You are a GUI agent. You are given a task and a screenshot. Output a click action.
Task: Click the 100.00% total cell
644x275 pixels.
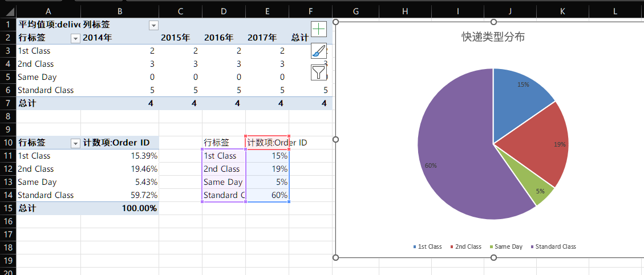(120, 208)
